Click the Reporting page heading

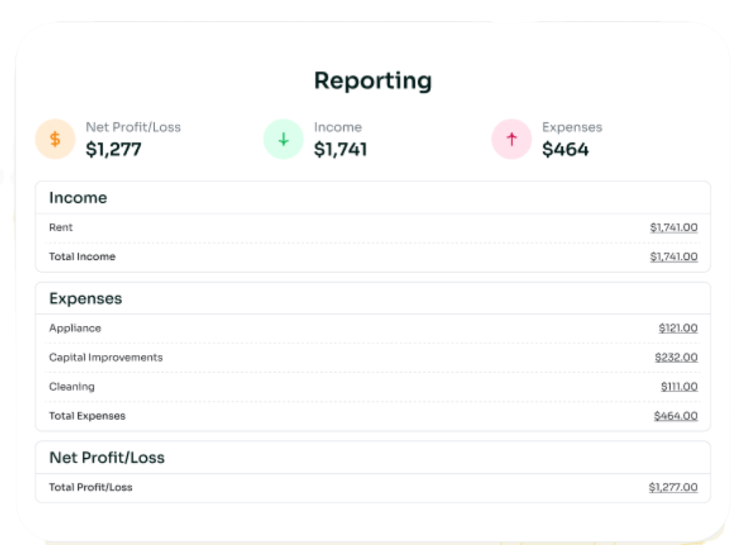[x=373, y=80]
